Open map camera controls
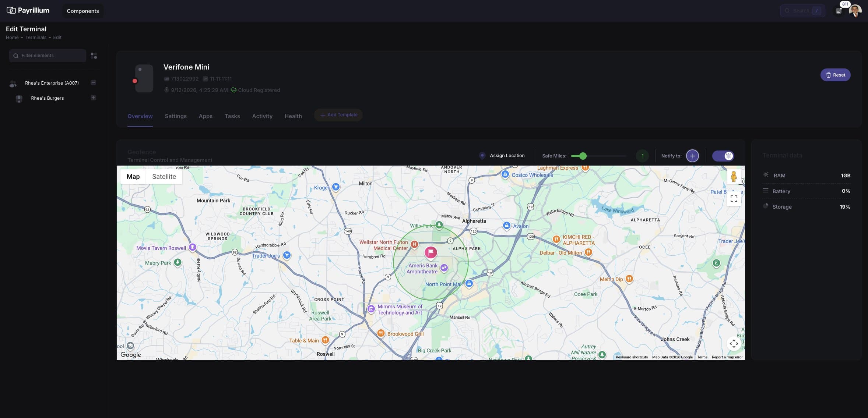Screen dimensions: 868x418 tap(734, 344)
